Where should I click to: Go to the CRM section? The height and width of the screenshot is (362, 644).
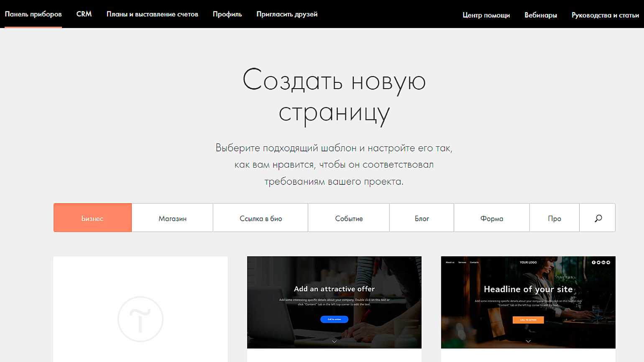(84, 14)
